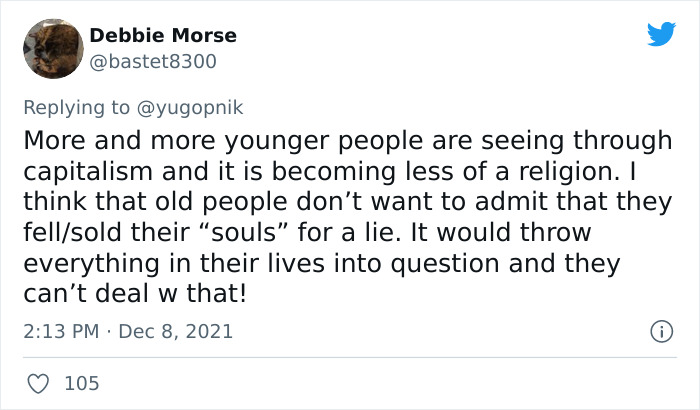The width and height of the screenshot is (700, 410).
Task: Click the Debbie Morse display name
Action: (x=163, y=36)
